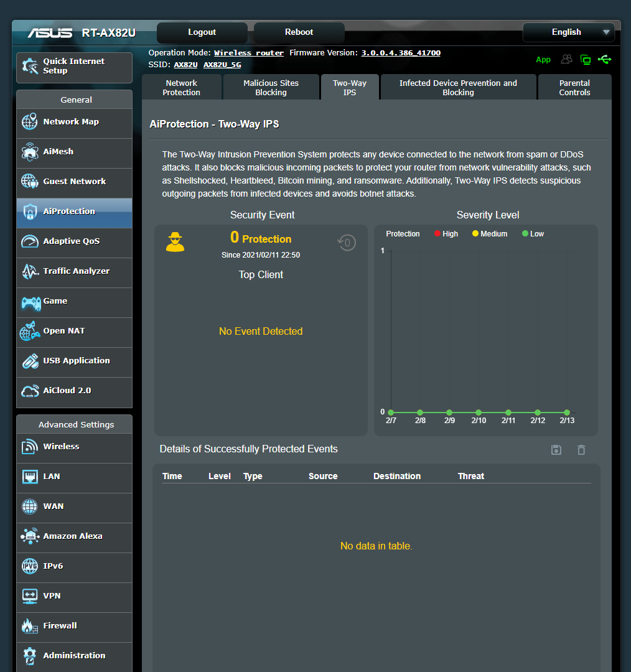Switch to Network Protection tab
Screen dimensions: 631x672
[x=181, y=88]
